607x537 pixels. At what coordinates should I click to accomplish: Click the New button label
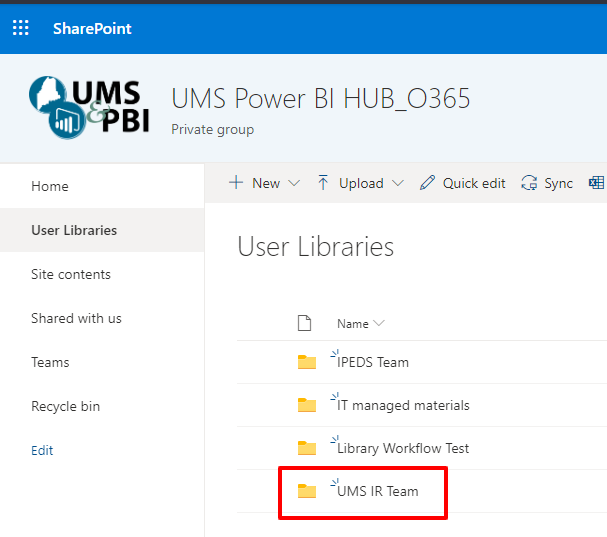click(x=266, y=183)
